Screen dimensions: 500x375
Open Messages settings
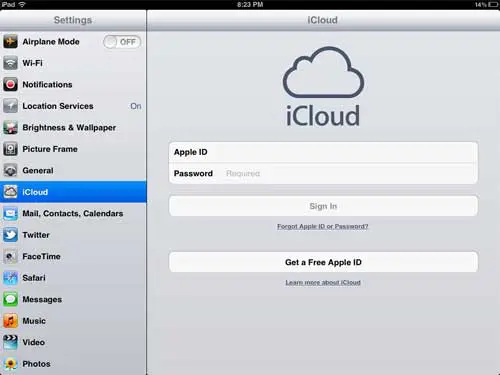(73, 299)
